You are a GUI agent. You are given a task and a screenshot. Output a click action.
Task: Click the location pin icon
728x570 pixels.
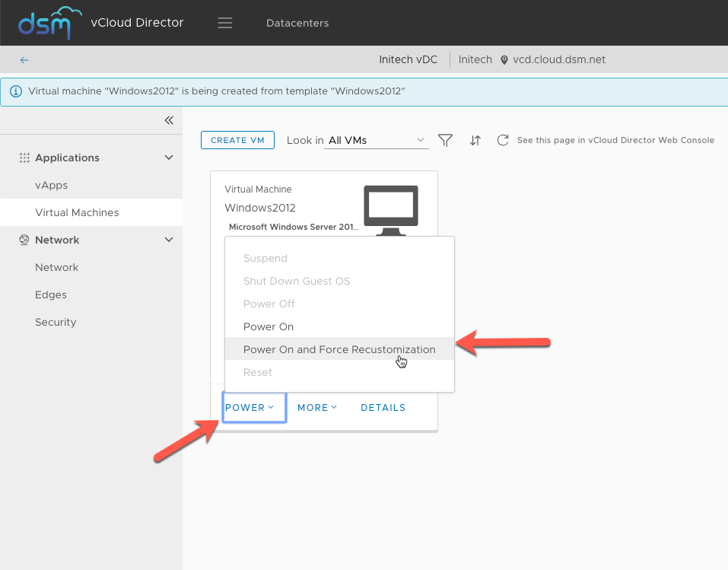(x=504, y=60)
